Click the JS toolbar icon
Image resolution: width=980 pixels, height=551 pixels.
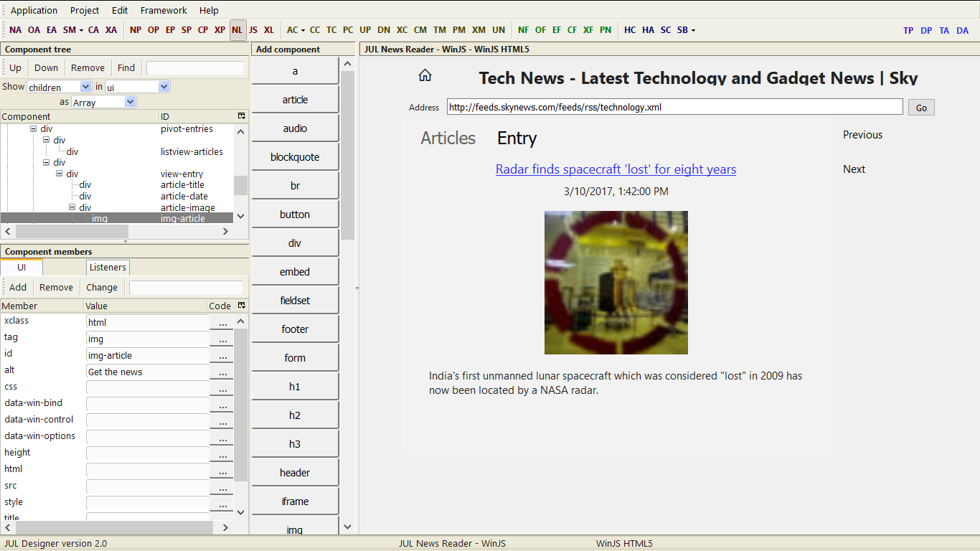(253, 30)
